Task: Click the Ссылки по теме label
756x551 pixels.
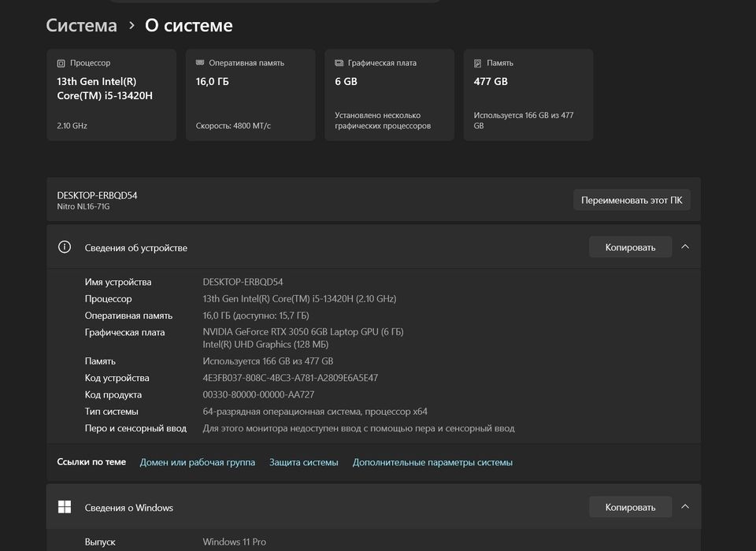Action: pos(91,462)
